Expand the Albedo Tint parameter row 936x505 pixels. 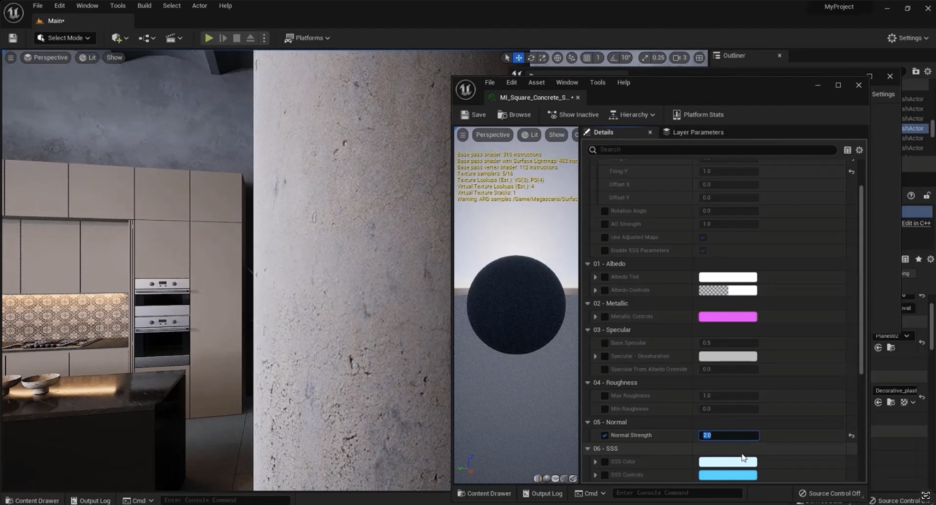pyautogui.click(x=595, y=277)
